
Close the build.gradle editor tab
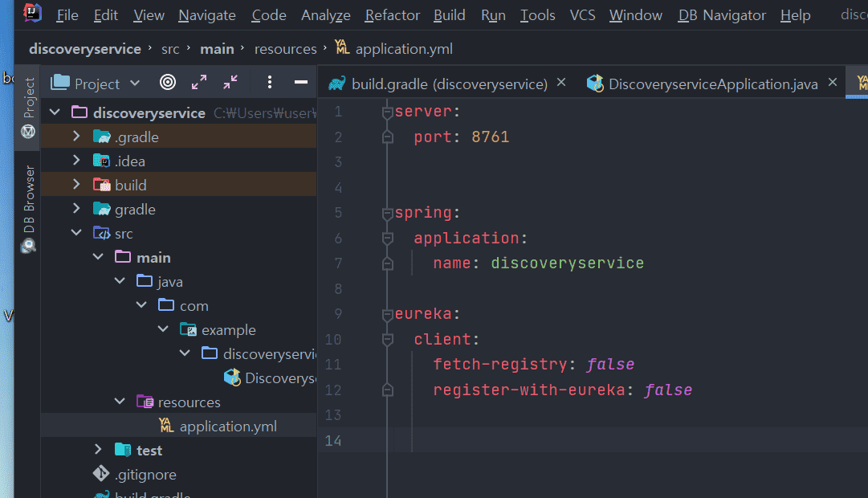(561, 83)
